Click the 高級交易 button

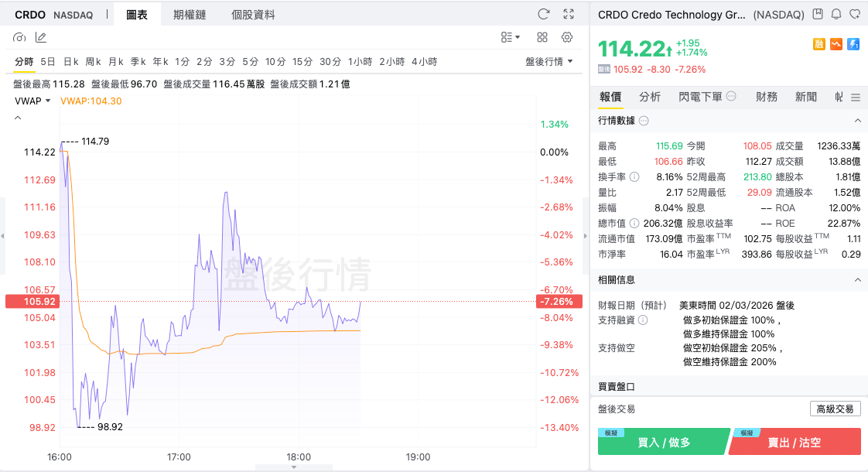pyautogui.click(x=835, y=409)
